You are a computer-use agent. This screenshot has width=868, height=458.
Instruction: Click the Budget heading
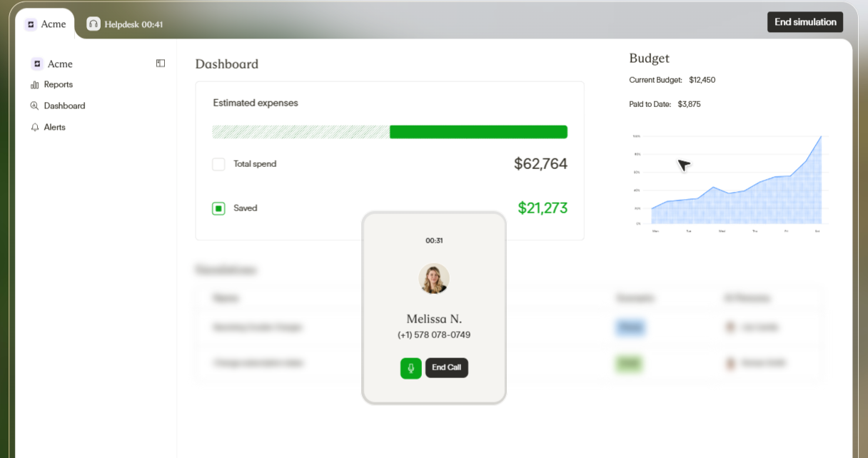pos(649,58)
